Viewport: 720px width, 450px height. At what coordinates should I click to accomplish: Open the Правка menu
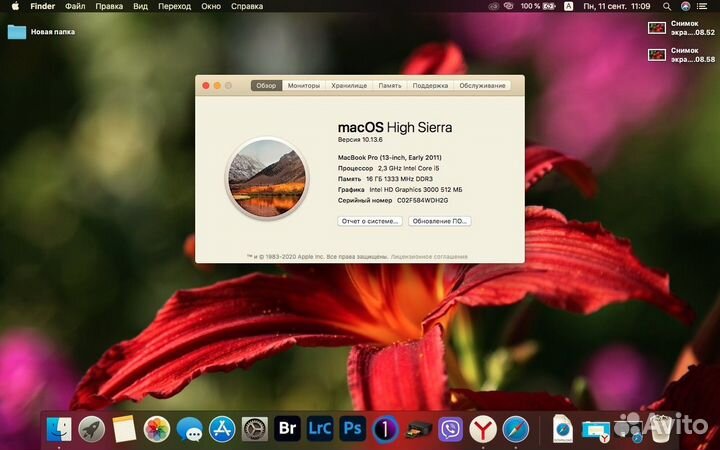coord(109,6)
